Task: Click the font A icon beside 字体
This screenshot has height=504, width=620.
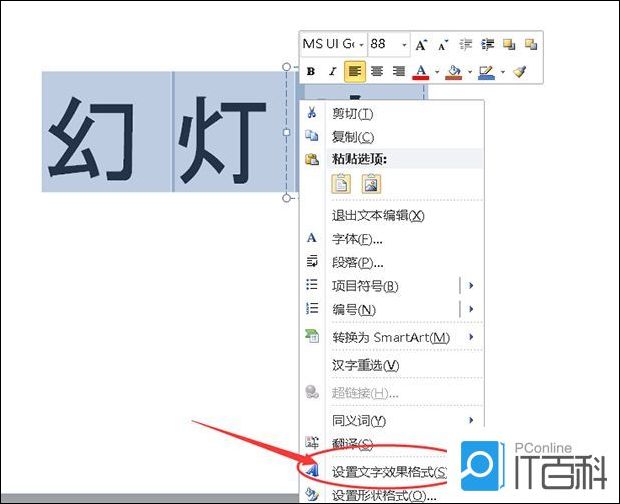Action: [x=312, y=238]
